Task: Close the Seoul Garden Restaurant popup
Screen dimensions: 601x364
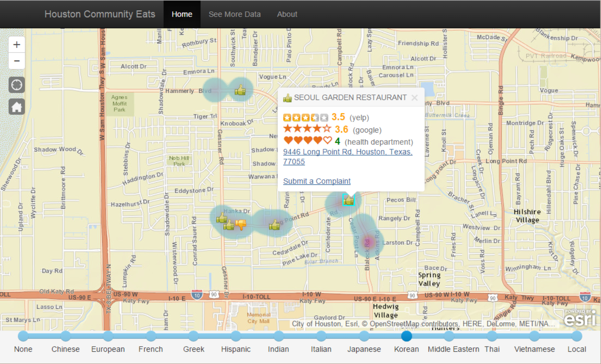Action: 414,97
